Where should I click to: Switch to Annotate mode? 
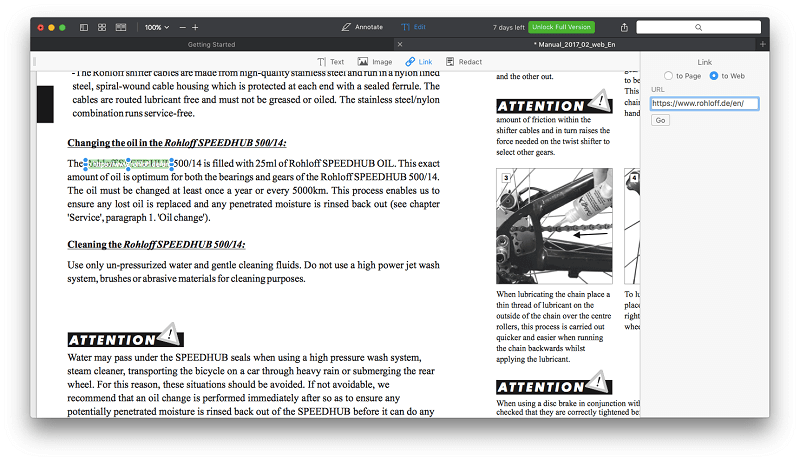[x=362, y=27]
